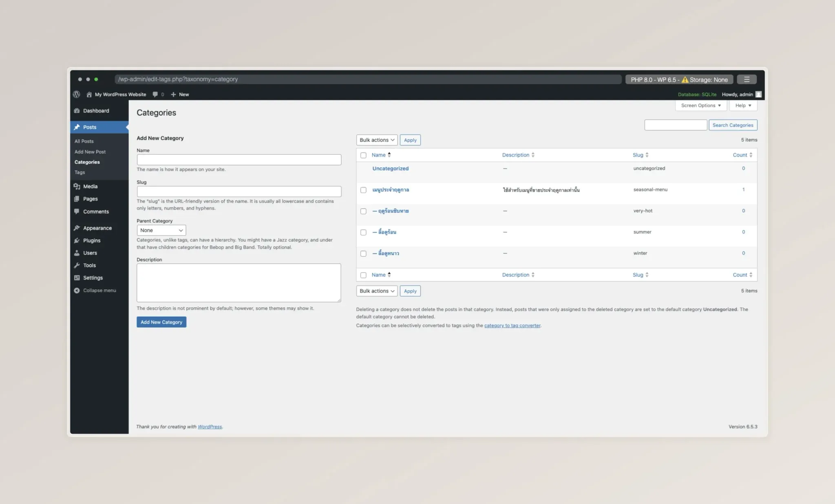Check the seasonal-menu category checkbox
Screen dimensions: 835x504
[363, 190]
